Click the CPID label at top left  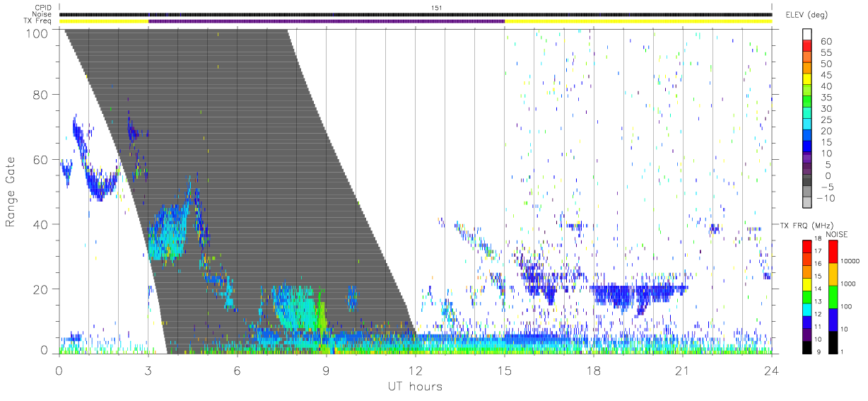[x=43, y=8]
